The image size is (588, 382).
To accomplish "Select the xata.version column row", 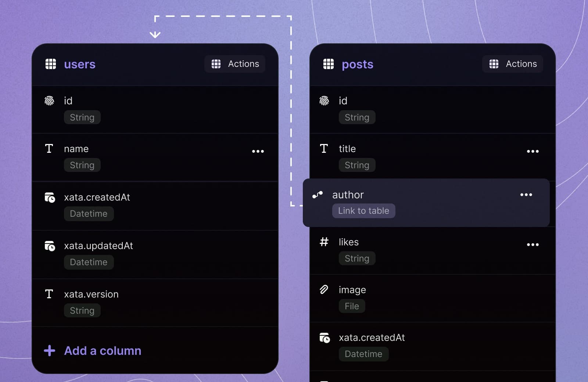I will tap(155, 303).
